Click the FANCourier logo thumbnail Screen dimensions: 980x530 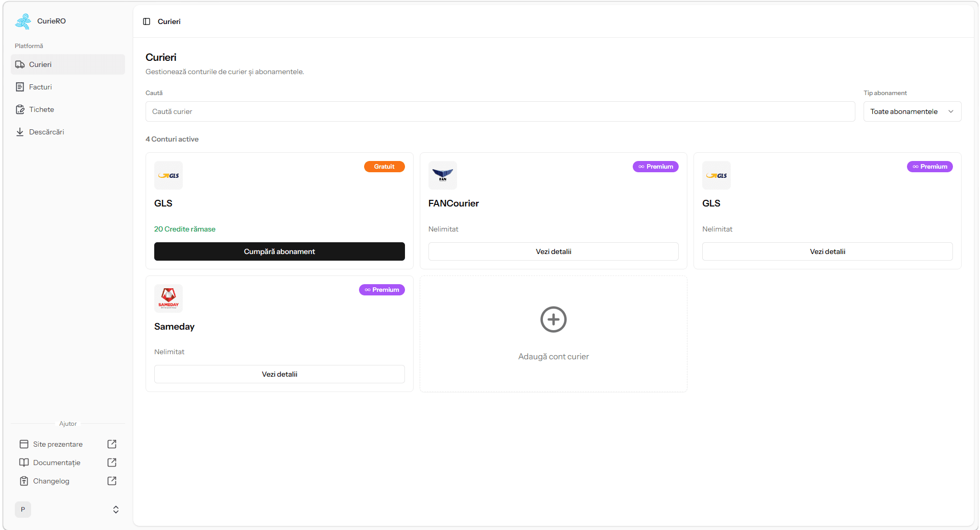tap(442, 175)
